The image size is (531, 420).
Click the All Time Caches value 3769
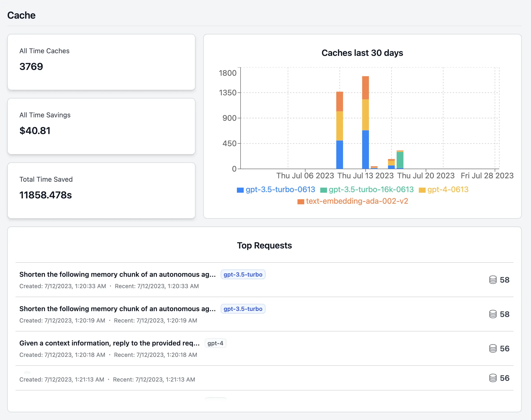click(x=31, y=66)
